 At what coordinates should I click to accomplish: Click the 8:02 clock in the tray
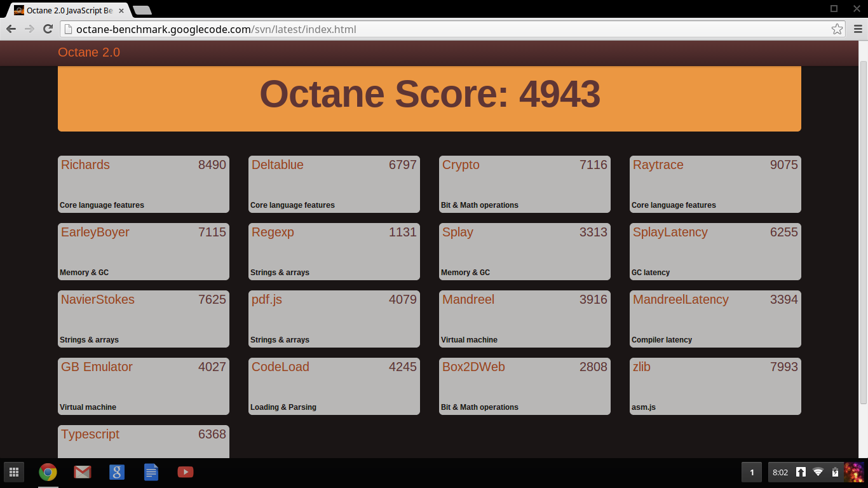pos(780,472)
